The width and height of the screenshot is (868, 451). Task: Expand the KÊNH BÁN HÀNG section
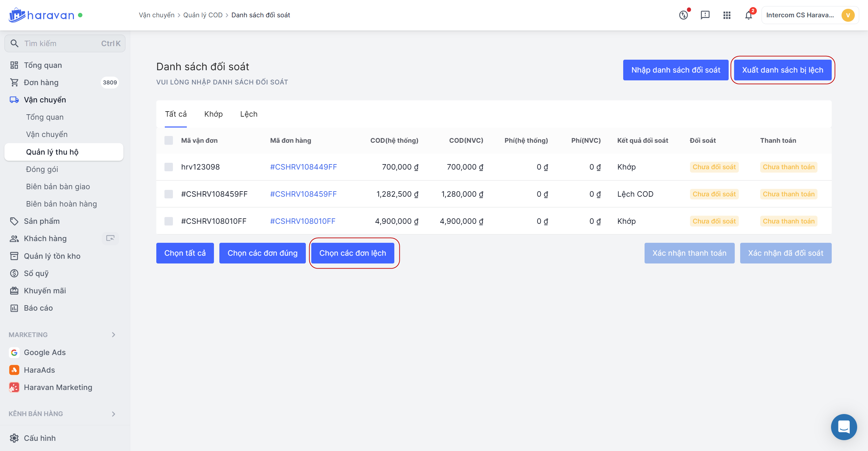pyautogui.click(x=114, y=414)
